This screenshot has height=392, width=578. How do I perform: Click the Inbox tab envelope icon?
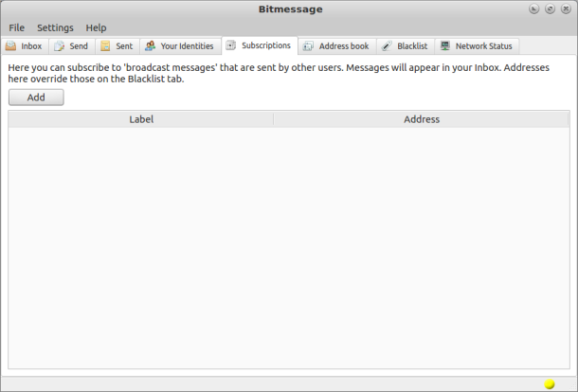click(x=10, y=45)
